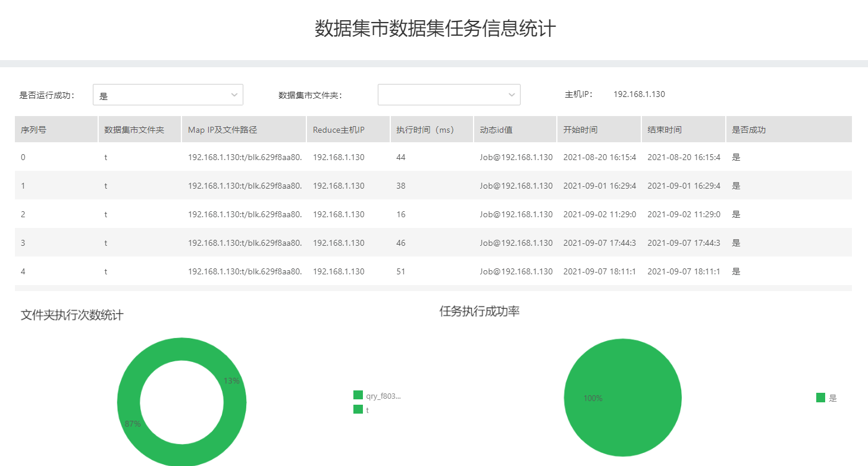Open the 是否运行成功 dropdown
Viewport: 868px width, 466px height.
(161, 95)
